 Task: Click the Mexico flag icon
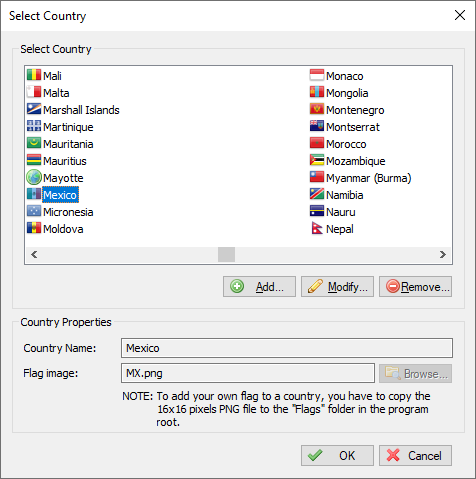pyautogui.click(x=34, y=194)
